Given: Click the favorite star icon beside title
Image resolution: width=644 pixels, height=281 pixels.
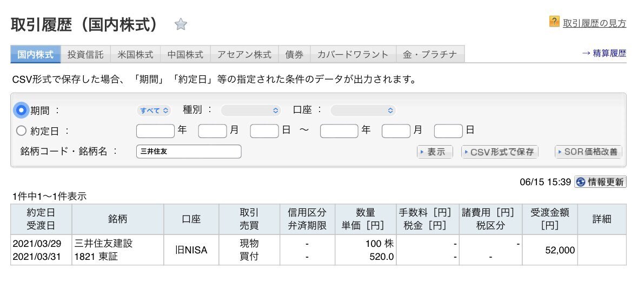Looking at the screenshot, I should (181, 24).
